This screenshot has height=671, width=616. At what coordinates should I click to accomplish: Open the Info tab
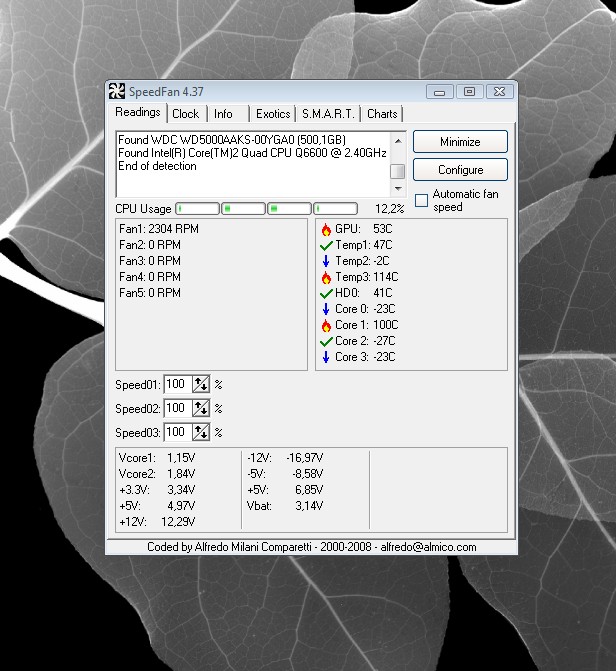pyautogui.click(x=223, y=114)
